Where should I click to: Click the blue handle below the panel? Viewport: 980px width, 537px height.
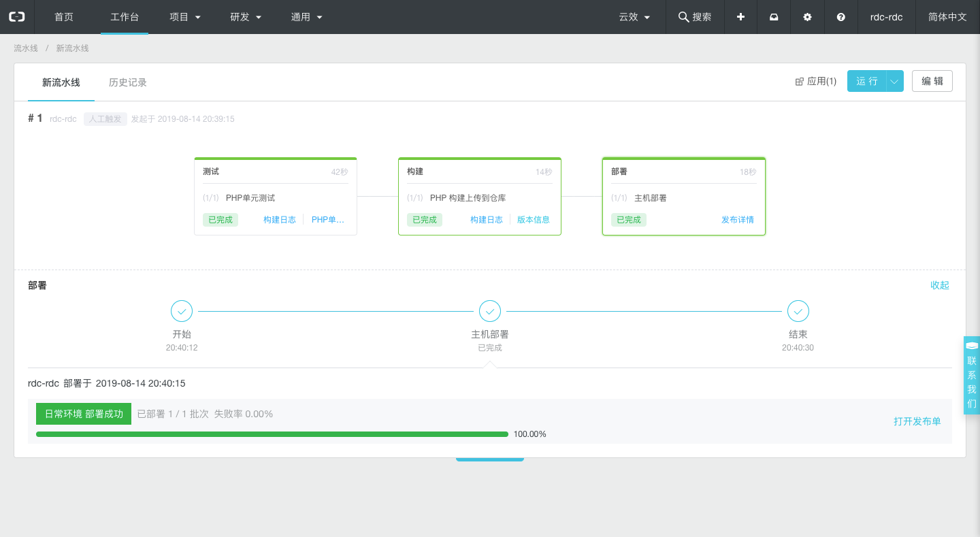(490, 459)
